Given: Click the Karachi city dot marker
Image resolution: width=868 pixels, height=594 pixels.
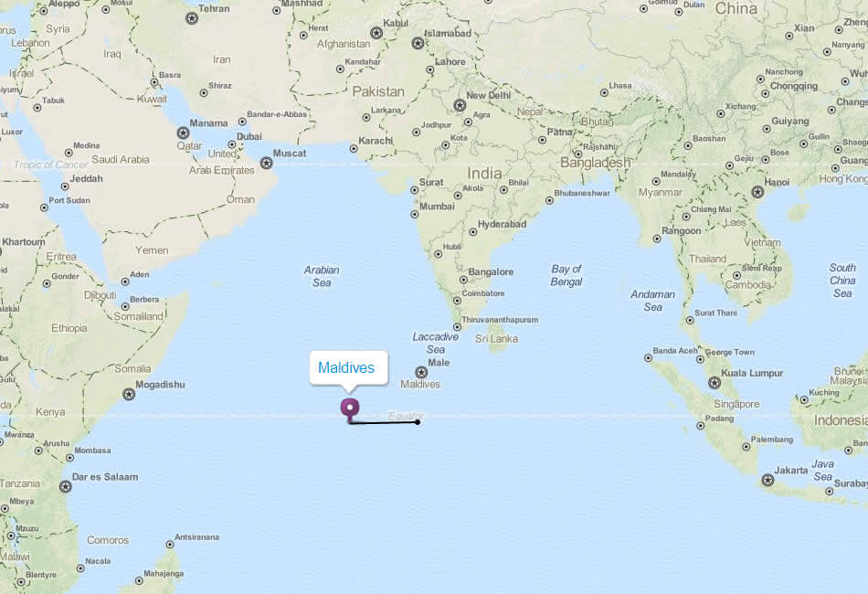Looking at the screenshot, I should point(354,148).
